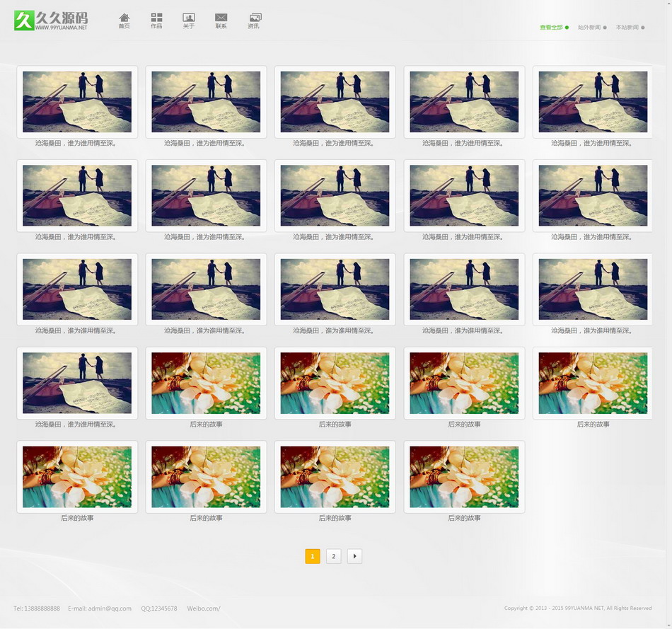Select the 查看全部 filter
Image resolution: width=672 pixels, height=629 pixels.
coord(554,28)
